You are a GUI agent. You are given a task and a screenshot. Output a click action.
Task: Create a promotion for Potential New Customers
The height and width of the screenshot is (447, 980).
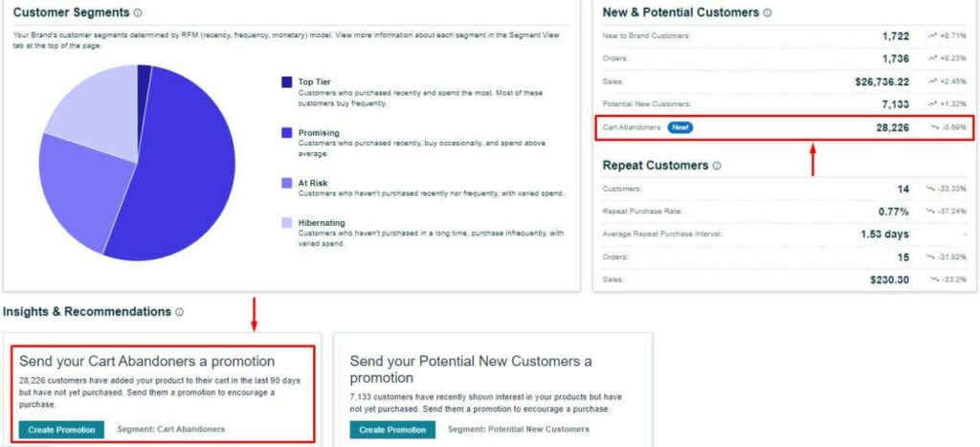pos(393,430)
